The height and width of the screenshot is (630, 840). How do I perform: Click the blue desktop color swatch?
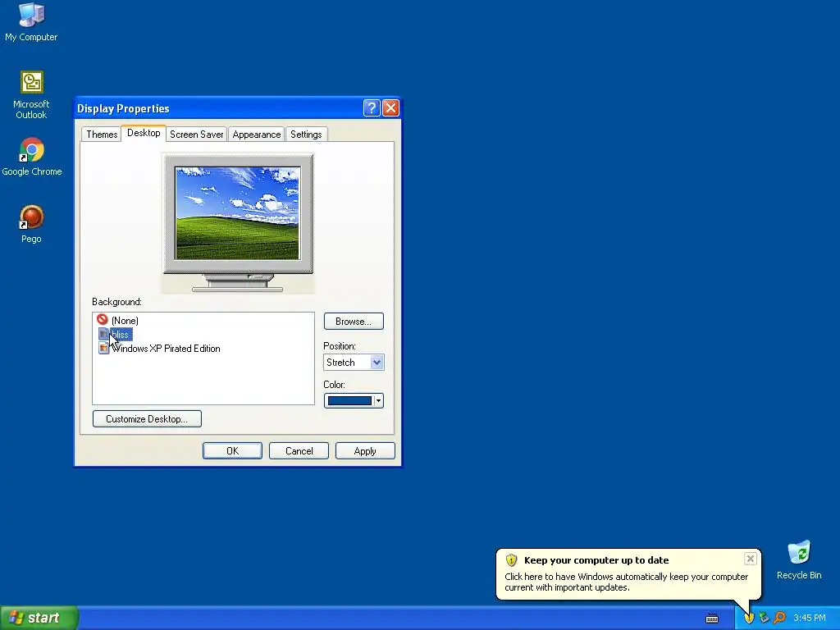click(x=349, y=400)
